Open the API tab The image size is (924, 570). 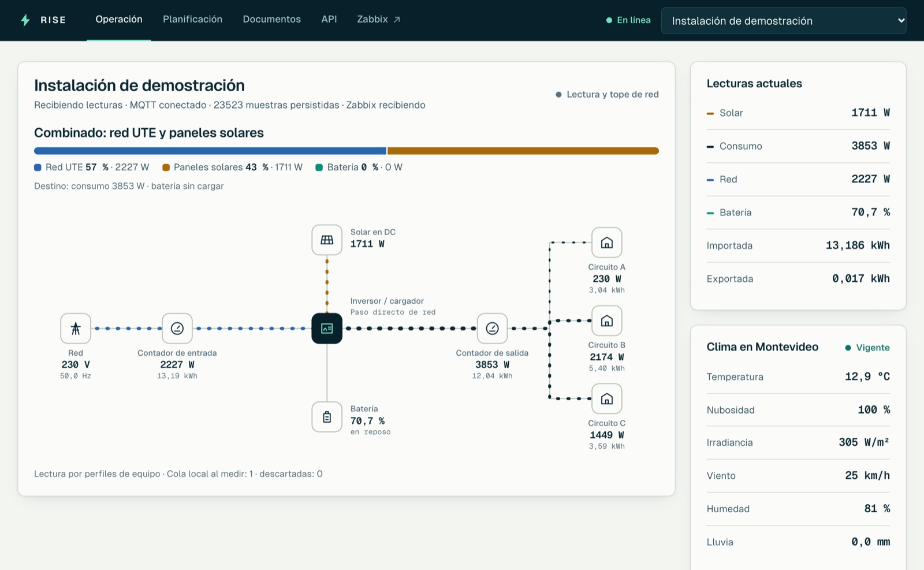pos(329,20)
